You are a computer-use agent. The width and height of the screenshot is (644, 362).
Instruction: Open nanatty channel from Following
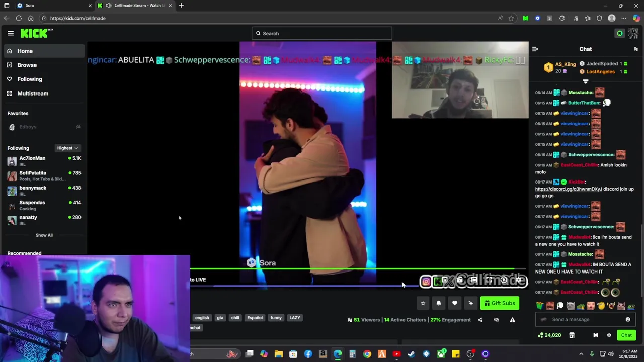tap(44, 220)
